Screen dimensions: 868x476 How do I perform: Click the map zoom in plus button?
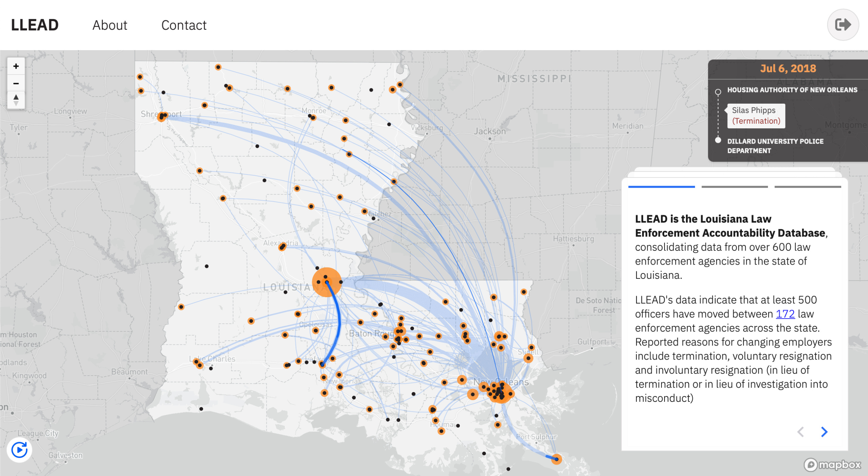(x=16, y=66)
